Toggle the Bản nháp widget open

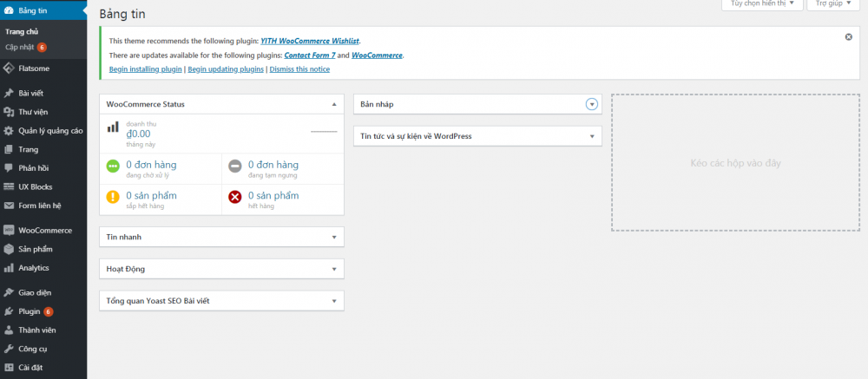[x=592, y=104]
